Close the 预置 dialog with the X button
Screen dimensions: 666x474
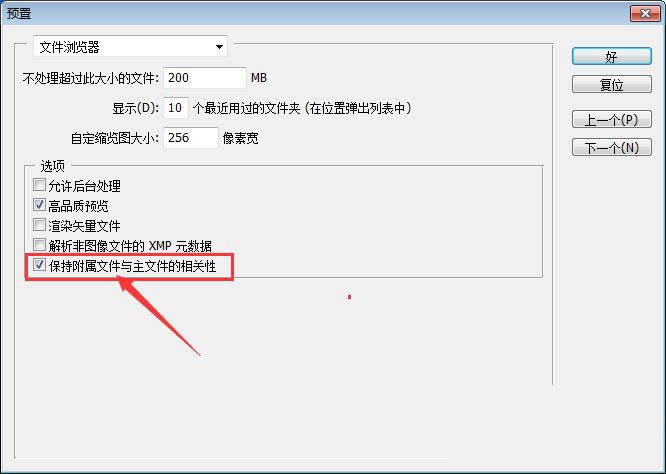pyautogui.click(x=645, y=14)
